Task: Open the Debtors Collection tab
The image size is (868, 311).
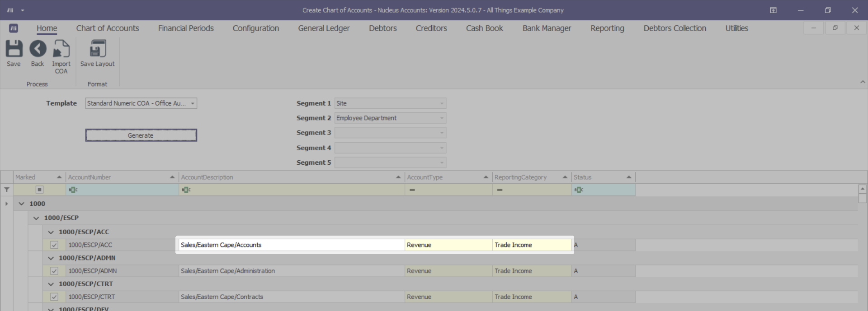Action: pos(675,28)
